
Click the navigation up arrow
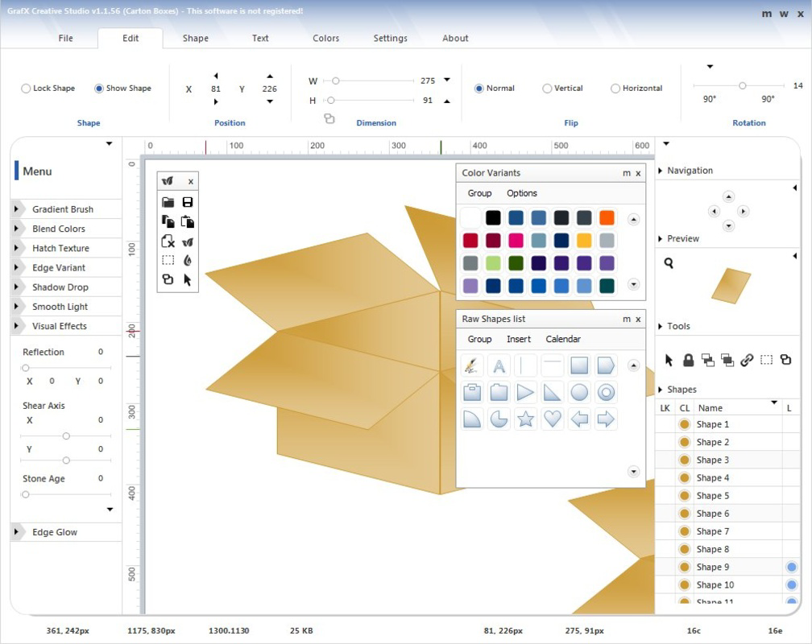coord(728,196)
